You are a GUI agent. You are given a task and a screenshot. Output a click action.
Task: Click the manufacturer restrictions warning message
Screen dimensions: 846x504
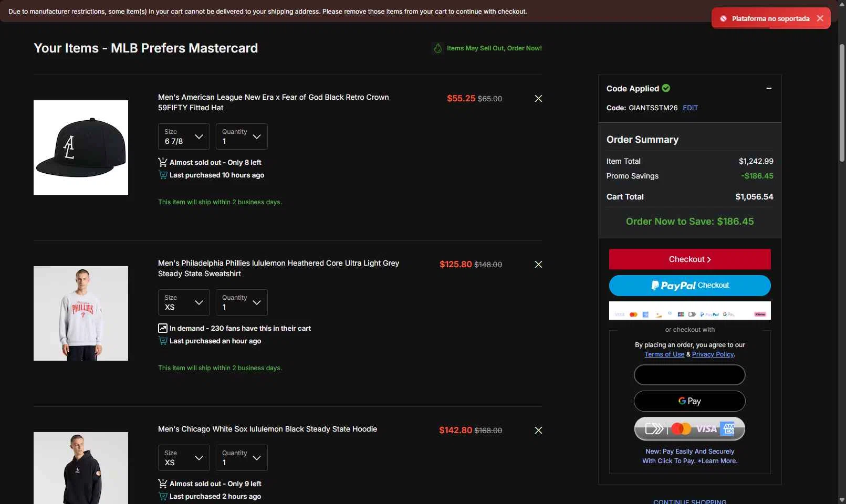pos(268,12)
